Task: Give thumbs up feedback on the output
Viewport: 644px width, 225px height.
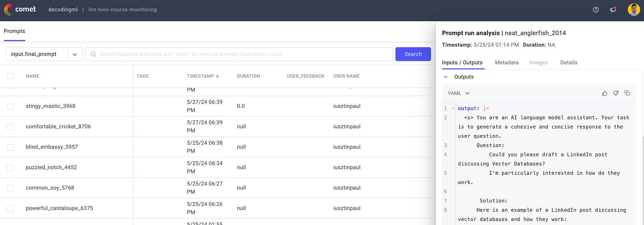Action: tap(604, 93)
